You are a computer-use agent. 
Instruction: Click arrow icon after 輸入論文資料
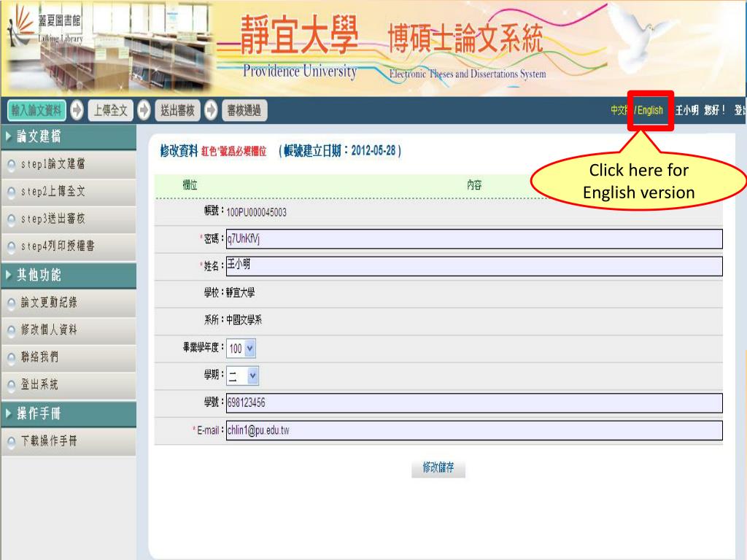(77, 111)
